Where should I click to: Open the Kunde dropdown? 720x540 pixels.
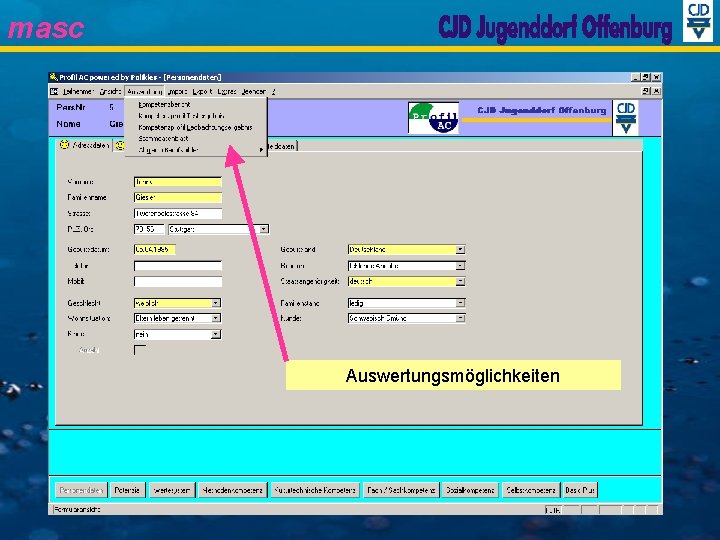460,318
